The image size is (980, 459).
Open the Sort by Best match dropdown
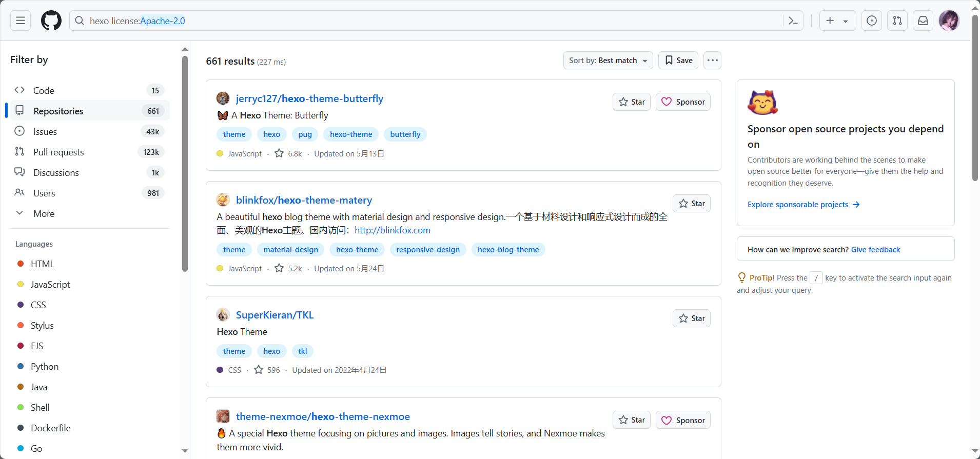tap(608, 61)
